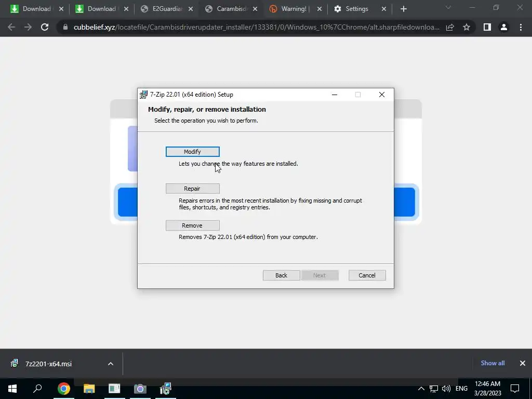Open File Explorer from taskbar
Viewport: 532px width, 399px height.
(89, 389)
